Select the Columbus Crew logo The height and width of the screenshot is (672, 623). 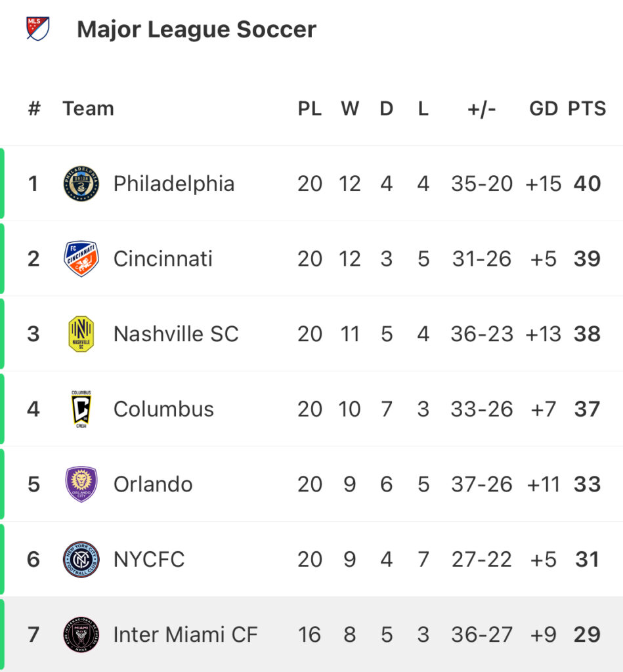click(x=81, y=409)
